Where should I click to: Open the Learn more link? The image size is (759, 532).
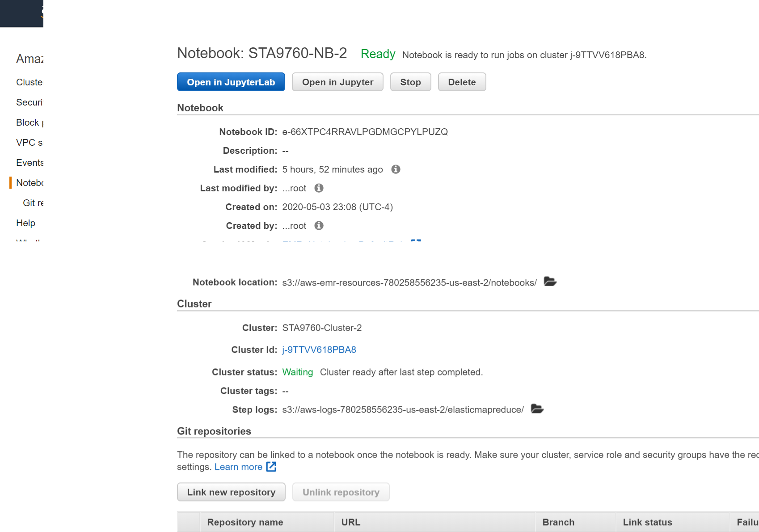pos(238,467)
